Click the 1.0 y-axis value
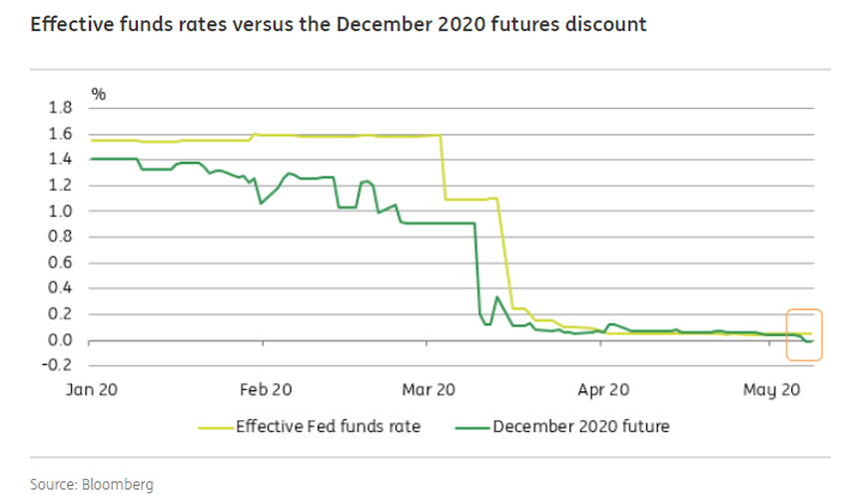The height and width of the screenshot is (504, 868). (x=60, y=211)
